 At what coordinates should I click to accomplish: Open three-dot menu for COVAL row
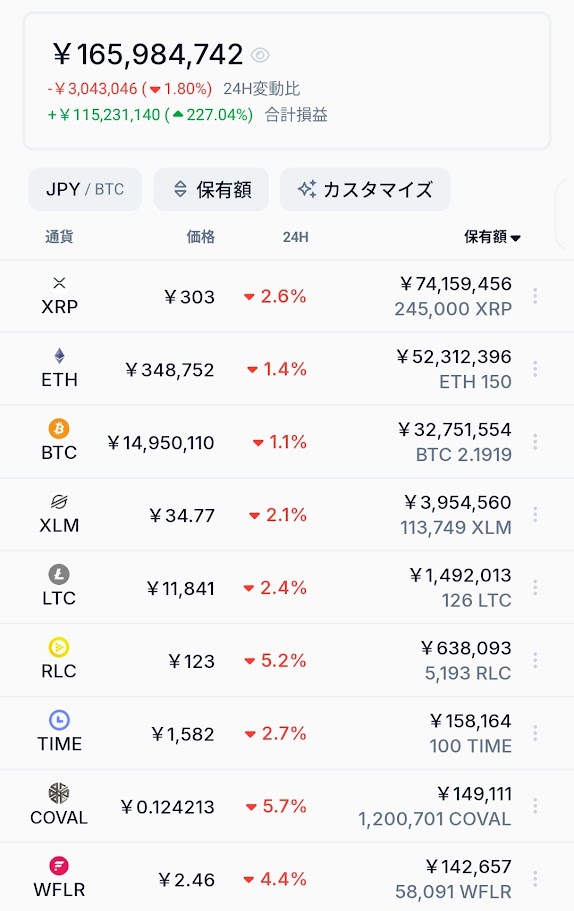(535, 806)
